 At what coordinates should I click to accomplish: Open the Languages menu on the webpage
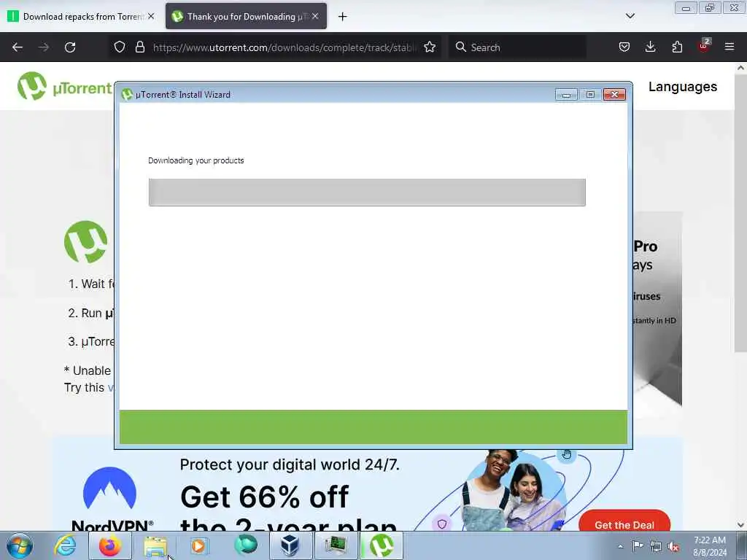(x=683, y=87)
